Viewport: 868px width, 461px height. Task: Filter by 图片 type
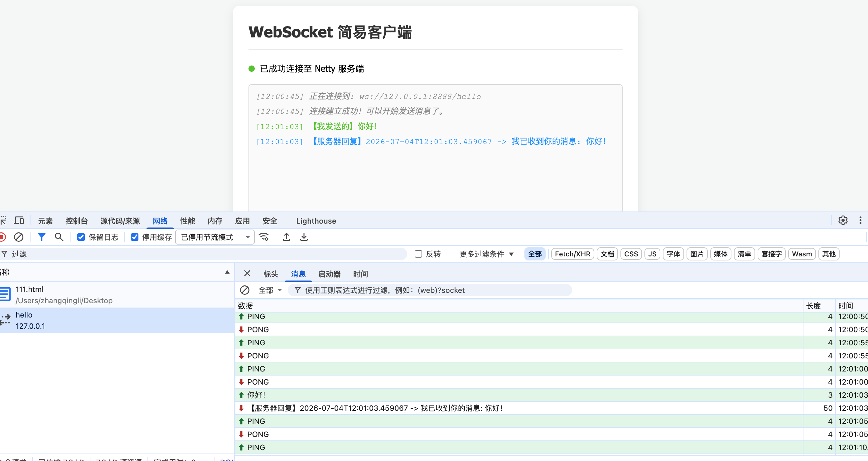(x=697, y=254)
